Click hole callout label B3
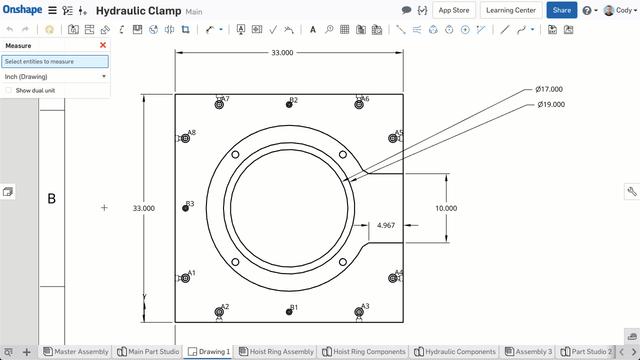This screenshot has width=640, height=360. pyautogui.click(x=190, y=204)
